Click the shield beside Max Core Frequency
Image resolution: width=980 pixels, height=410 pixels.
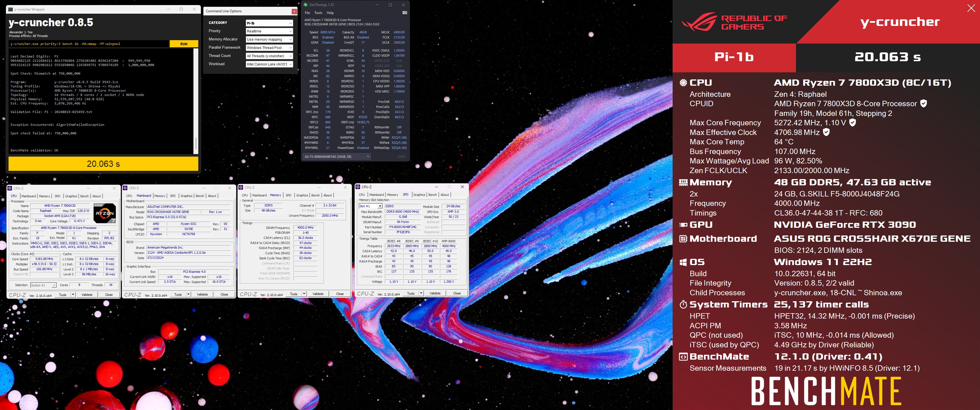[x=853, y=122]
